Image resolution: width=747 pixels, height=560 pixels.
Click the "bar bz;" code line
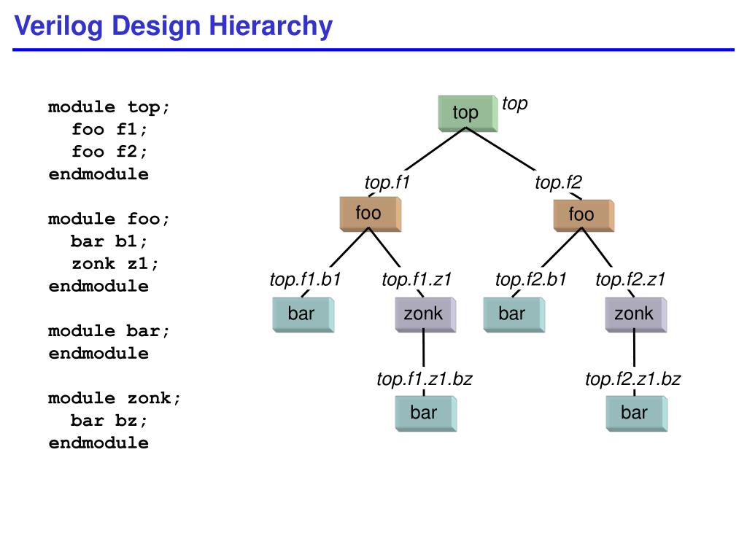point(109,421)
